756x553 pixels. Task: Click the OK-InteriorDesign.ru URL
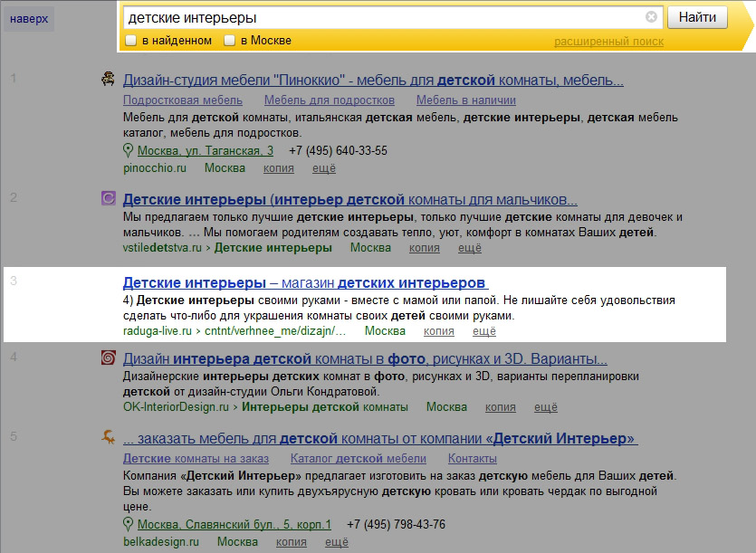(176, 407)
